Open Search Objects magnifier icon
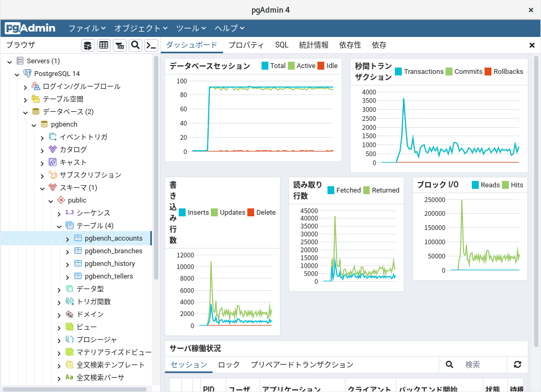The image size is (541, 392). [x=136, y=45]
